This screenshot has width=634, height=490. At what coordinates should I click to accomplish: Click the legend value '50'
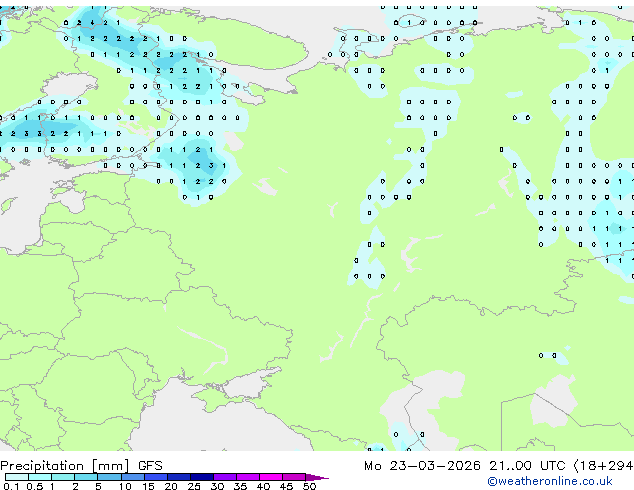(310, 486)
